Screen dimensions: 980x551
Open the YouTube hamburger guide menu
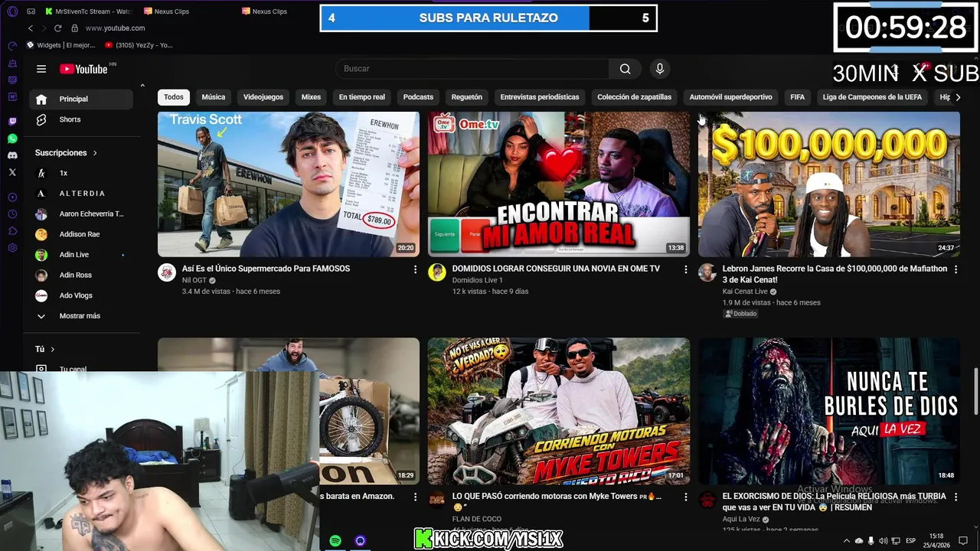coord(41,69)
